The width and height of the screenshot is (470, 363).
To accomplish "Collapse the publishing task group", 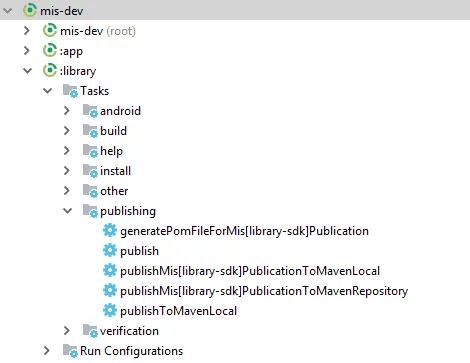I will point(67,211).
